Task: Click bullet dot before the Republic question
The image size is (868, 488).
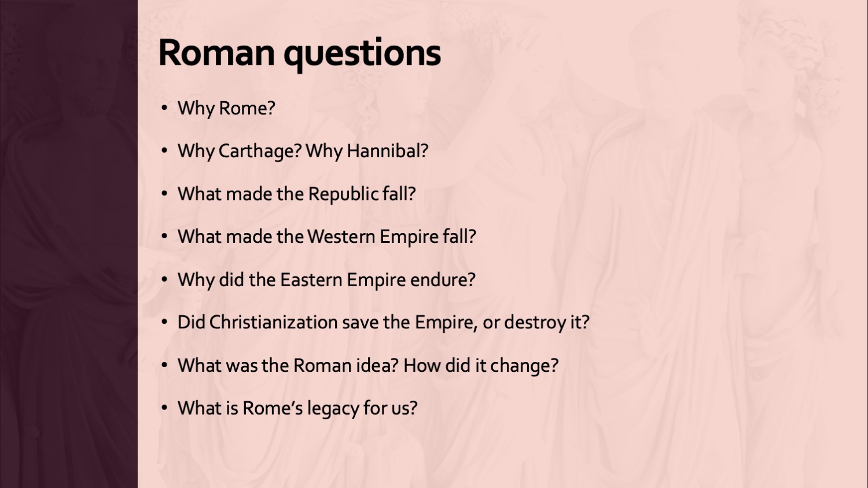Action: click(165, 194)
